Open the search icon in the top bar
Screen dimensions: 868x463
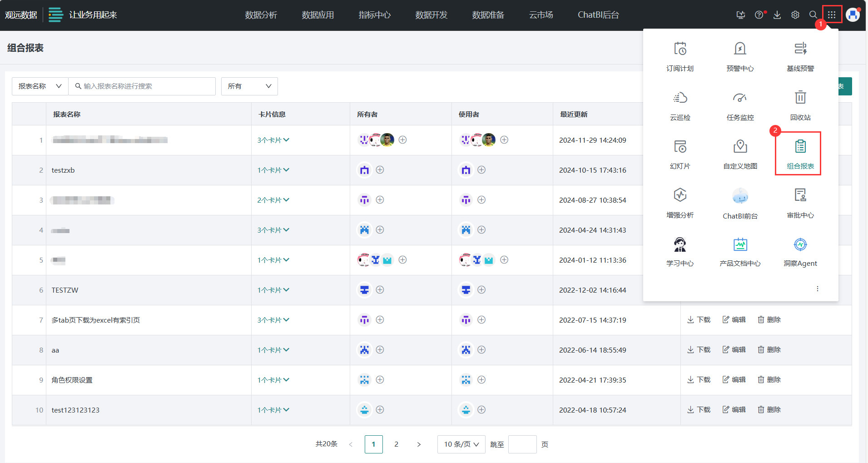coord(813,15)
